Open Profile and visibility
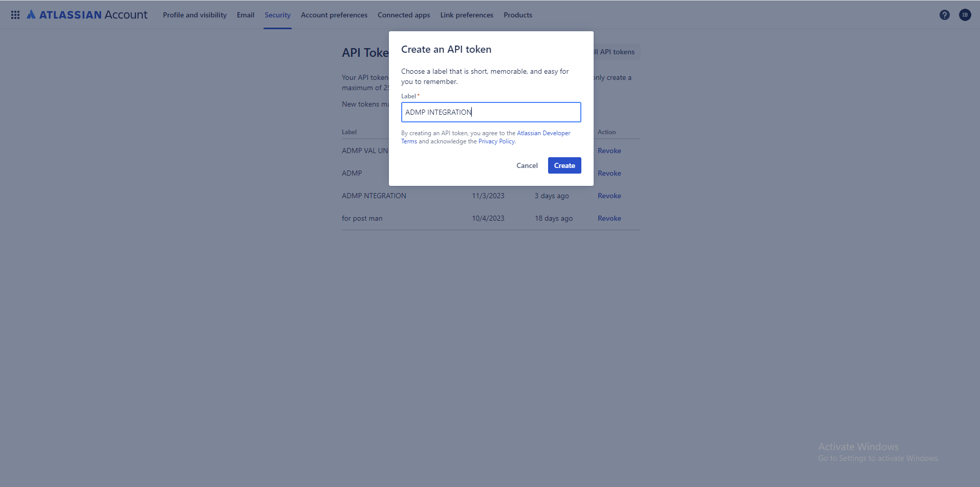 (194, 15)
